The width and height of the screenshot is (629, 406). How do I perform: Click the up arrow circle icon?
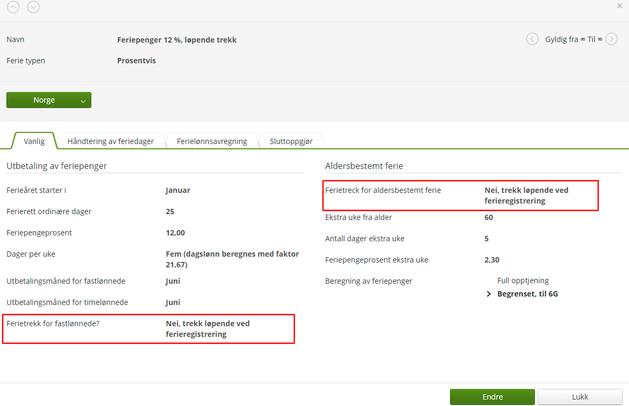point(13,7)
